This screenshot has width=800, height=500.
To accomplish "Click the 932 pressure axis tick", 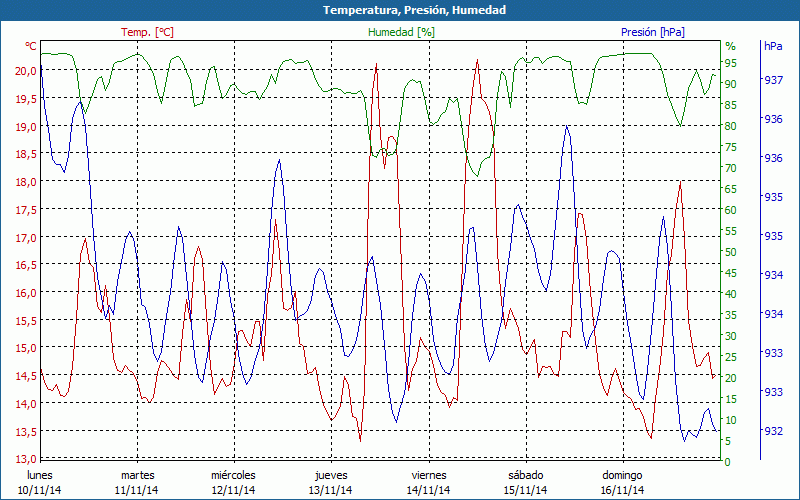I will (x=773, y=431).
